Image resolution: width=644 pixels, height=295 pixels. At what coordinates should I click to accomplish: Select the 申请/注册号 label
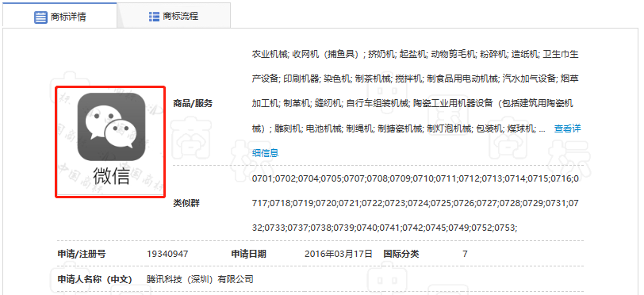pos(82,254)
